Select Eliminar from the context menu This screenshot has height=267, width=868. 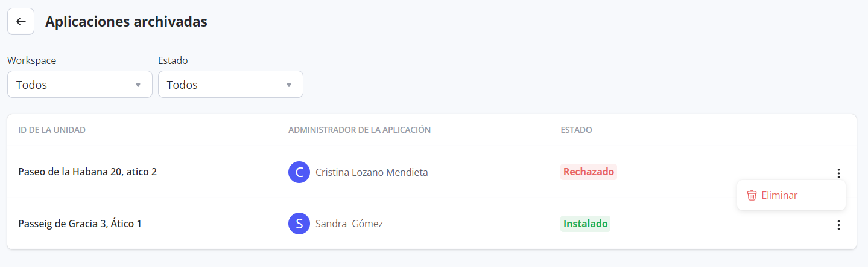point(779,195)
